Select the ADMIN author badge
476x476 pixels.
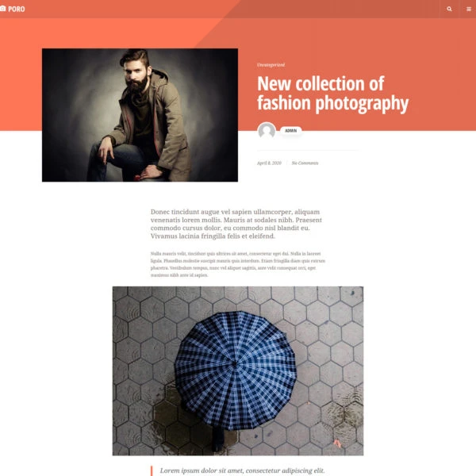(x=290, y=131)
